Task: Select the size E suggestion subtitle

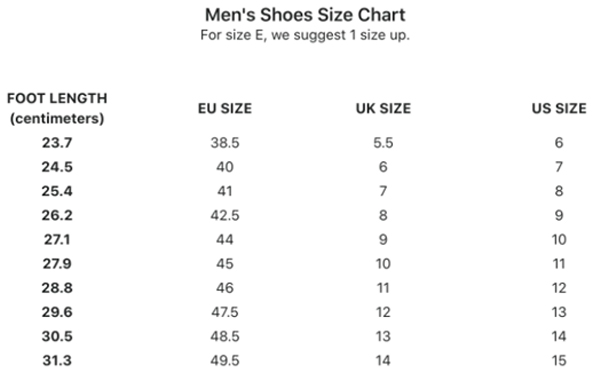Action: coord(305,35)
